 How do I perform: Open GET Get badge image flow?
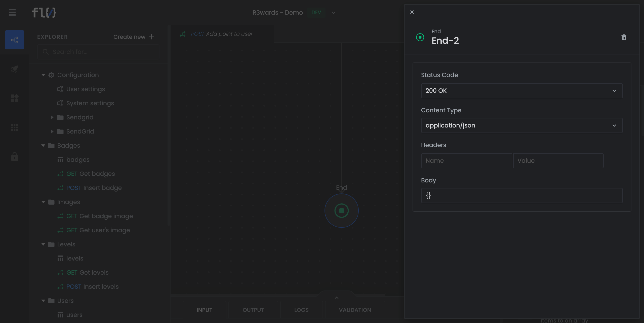tap(100, 216)
